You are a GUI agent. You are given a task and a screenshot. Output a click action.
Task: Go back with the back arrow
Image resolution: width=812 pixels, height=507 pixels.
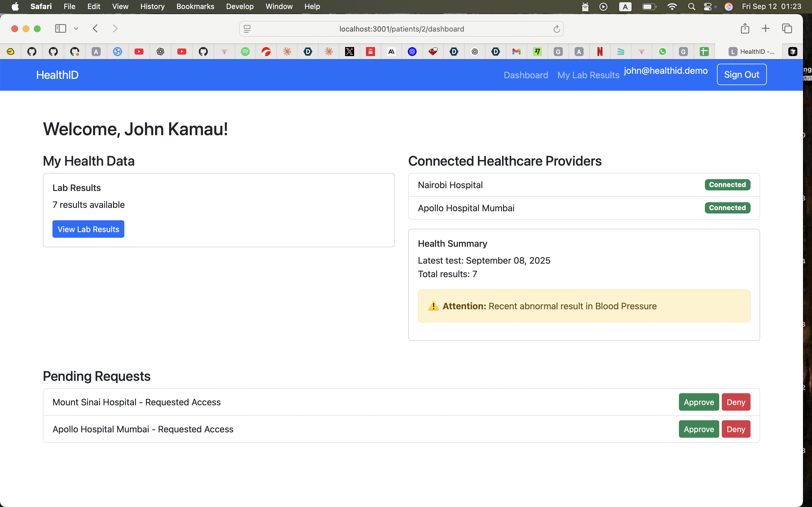(x=95, y=28)
